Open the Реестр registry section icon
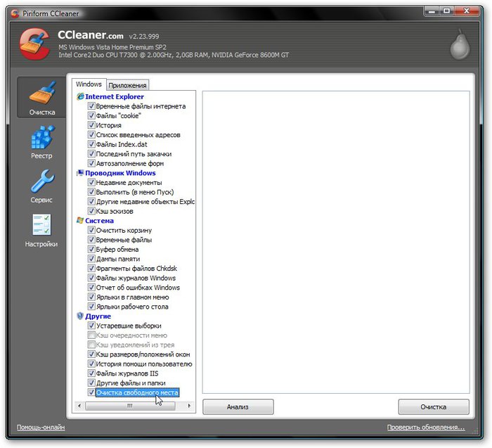Image resolution: width=492 pixels, height=448 pixels. 43,137
